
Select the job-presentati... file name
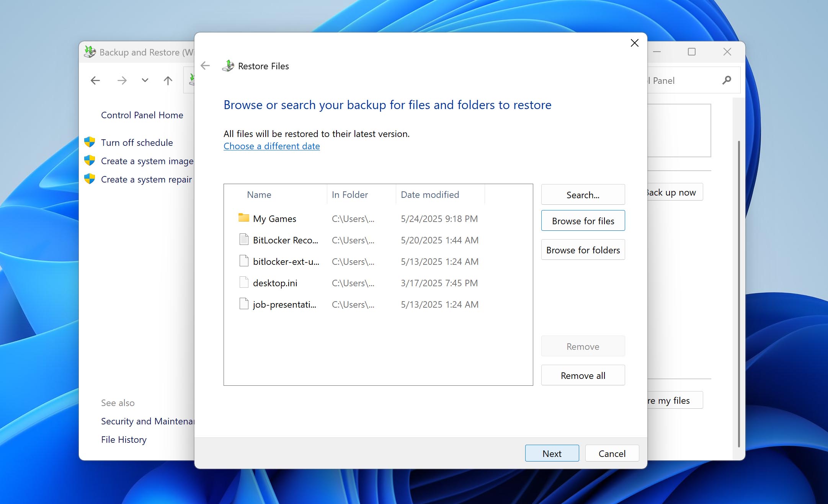[x=284, y=305]
